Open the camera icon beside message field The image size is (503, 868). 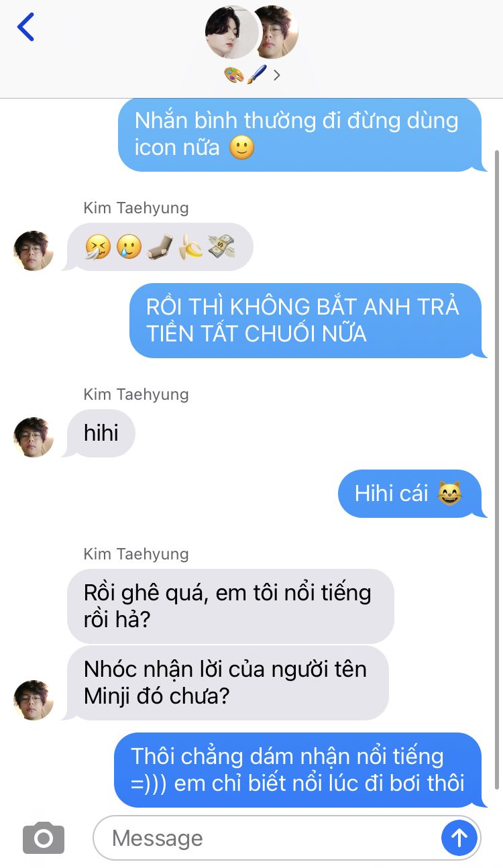point(44,837)
